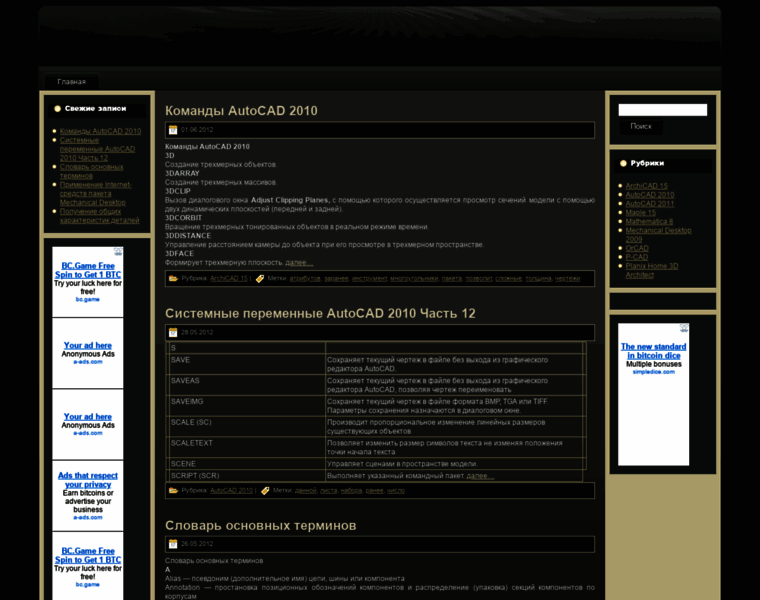This screenshot has height=600, width=760.
Task: Open the topmost BC.Game Free Spin ad
Action: [88, 270]
